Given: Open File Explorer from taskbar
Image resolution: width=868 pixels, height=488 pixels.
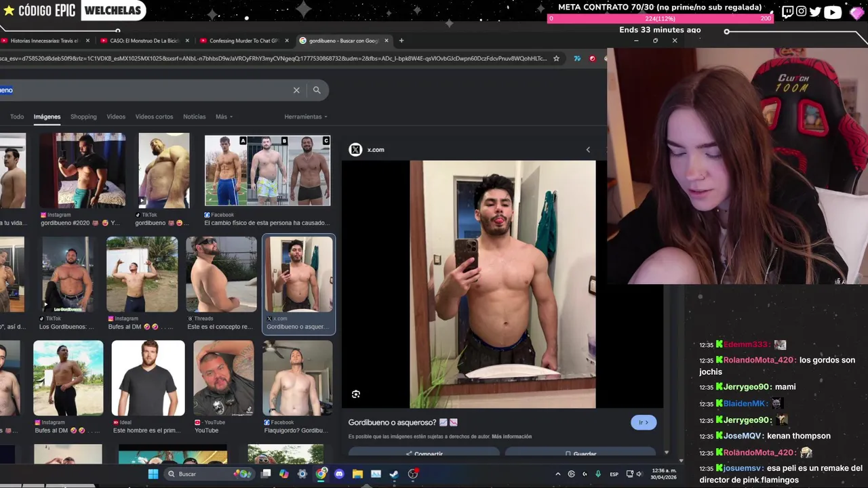Looking at the screenshot, I should pyautogui.click(x=357, y=474).
